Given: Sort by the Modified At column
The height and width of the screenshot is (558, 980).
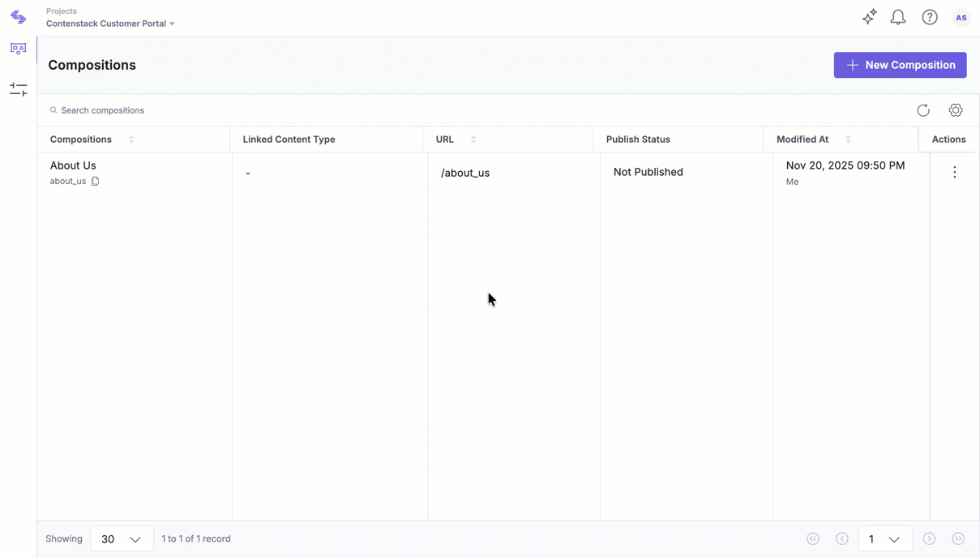Looking at the screenshot, I should pos(848,139).
